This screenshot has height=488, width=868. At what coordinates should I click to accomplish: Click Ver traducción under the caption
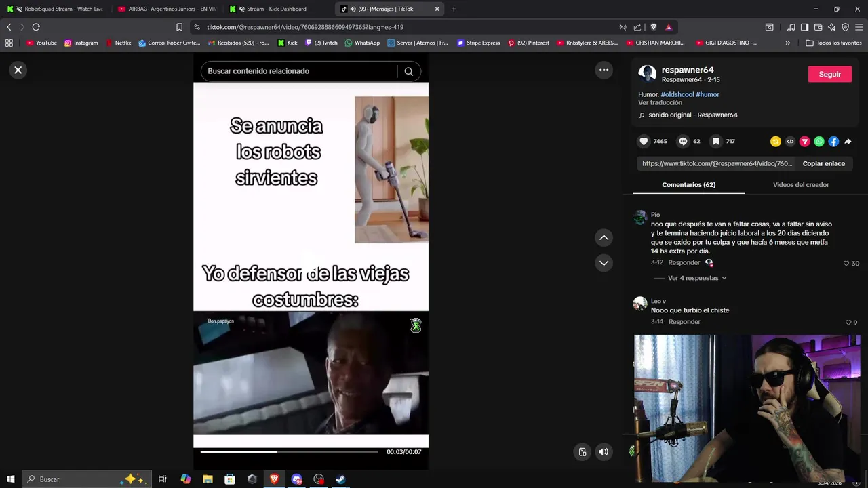(x=660, y=102)
